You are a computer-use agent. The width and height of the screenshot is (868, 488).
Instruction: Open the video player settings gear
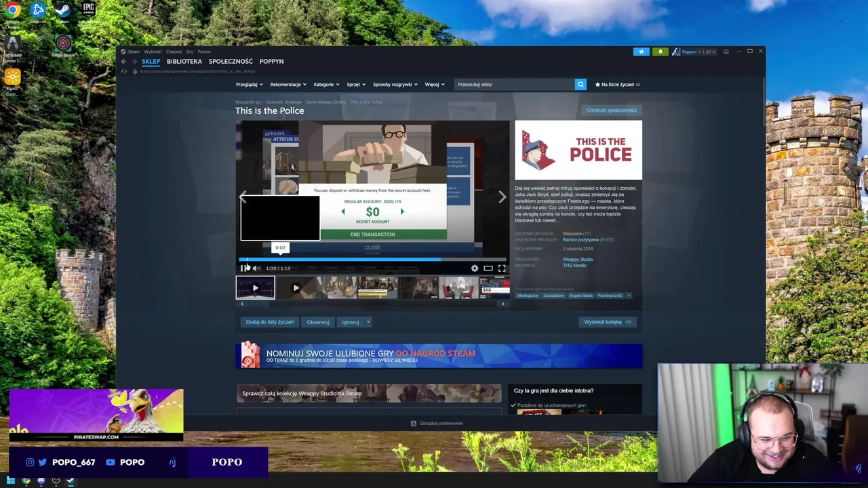coord(475,268)
